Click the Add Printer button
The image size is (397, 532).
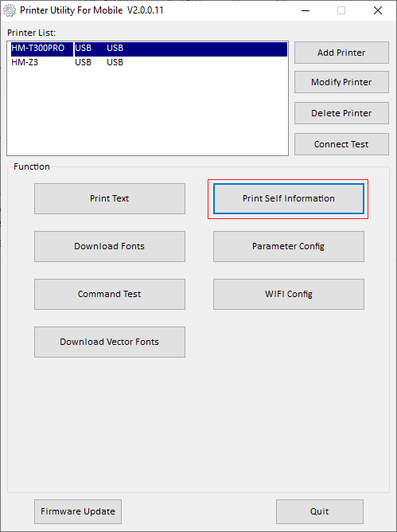pos(341,53)
